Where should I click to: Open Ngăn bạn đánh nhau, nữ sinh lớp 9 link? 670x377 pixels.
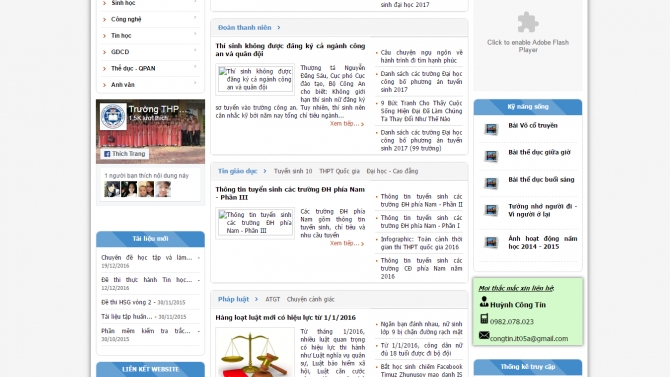pos(421,328)
